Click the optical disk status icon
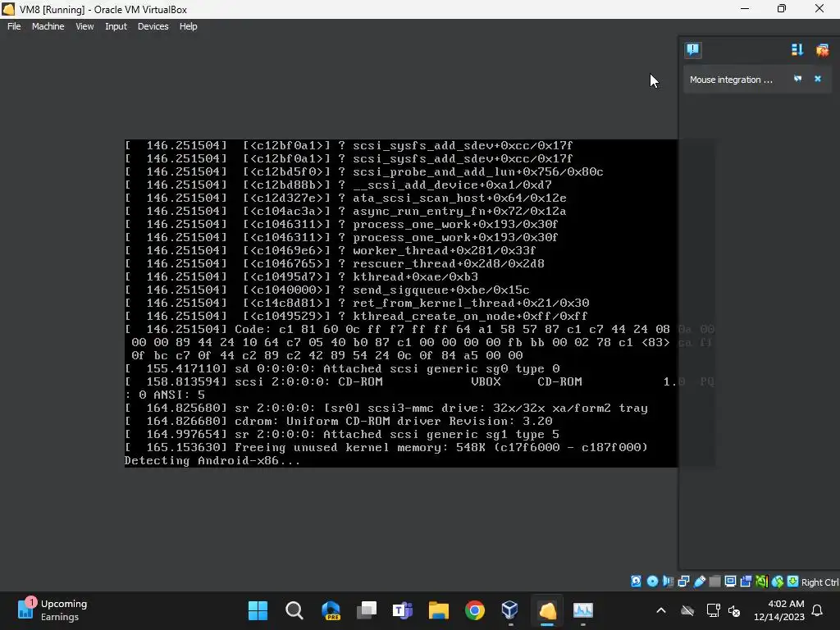The height and width of the screenshot is (630, 840). (x=652, y=582)
